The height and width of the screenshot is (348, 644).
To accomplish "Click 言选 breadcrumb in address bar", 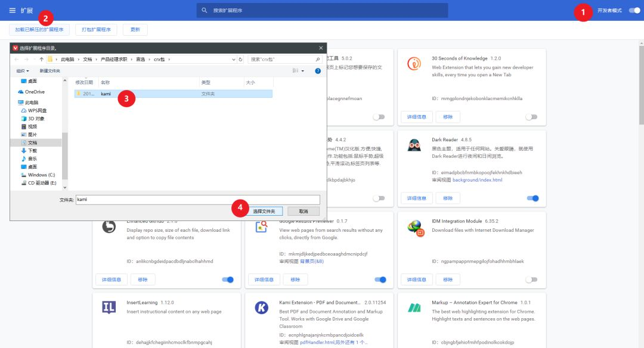I will (x=141, y=60).
